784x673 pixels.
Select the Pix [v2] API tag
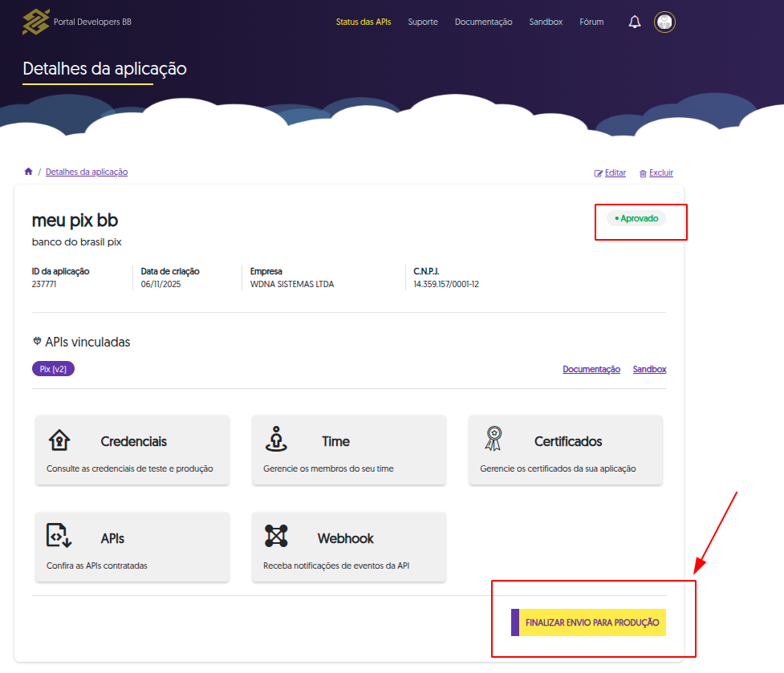53,369
